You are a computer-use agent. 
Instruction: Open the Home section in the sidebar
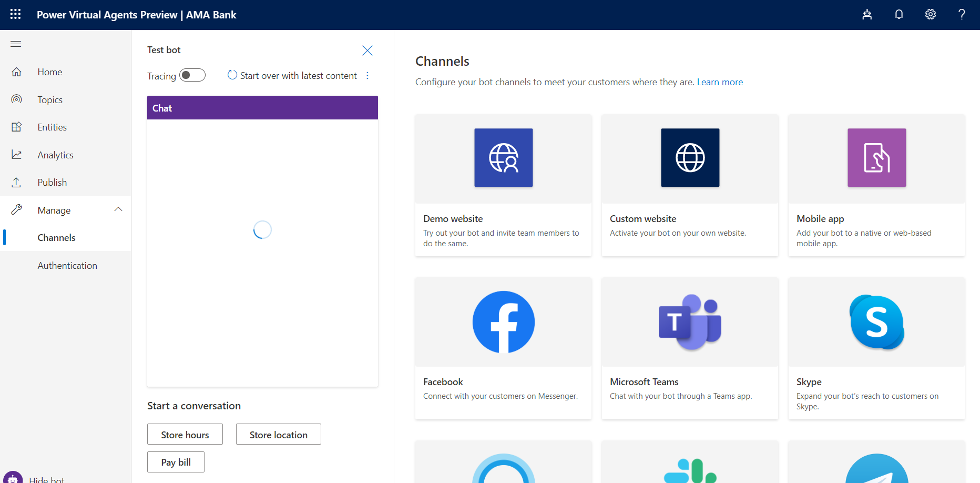click(50, 72)
